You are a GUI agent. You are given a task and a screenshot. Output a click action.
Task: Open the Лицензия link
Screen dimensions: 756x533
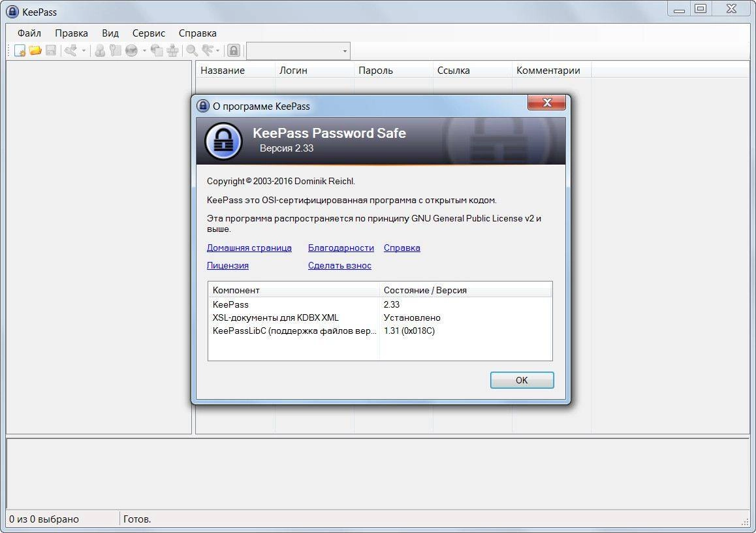point(228,265)
